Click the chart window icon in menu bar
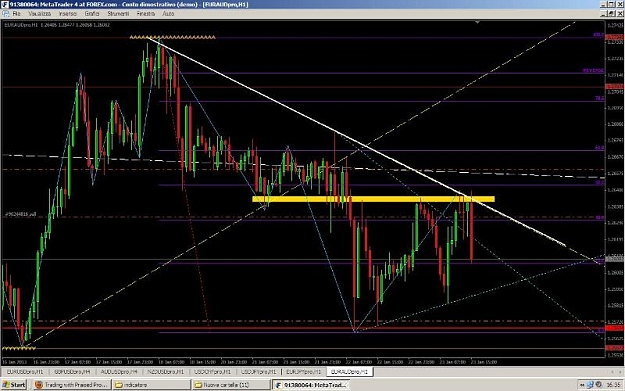 click(5, 14)
